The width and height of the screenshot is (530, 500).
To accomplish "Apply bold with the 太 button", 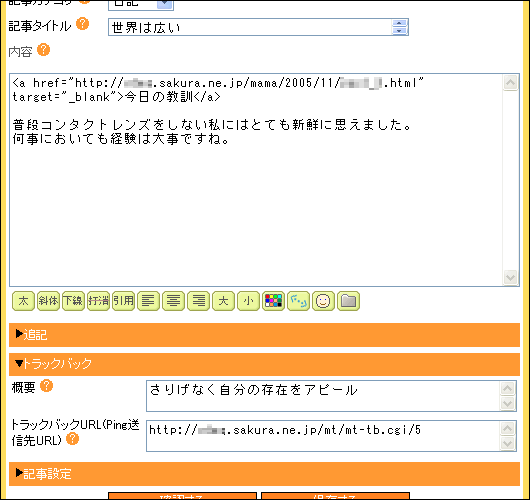I will click(x=23, y=301).
